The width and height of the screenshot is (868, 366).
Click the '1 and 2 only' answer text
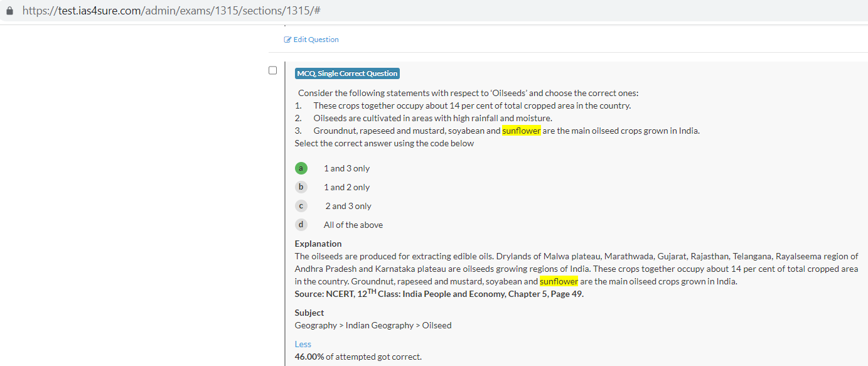[346, 187]
